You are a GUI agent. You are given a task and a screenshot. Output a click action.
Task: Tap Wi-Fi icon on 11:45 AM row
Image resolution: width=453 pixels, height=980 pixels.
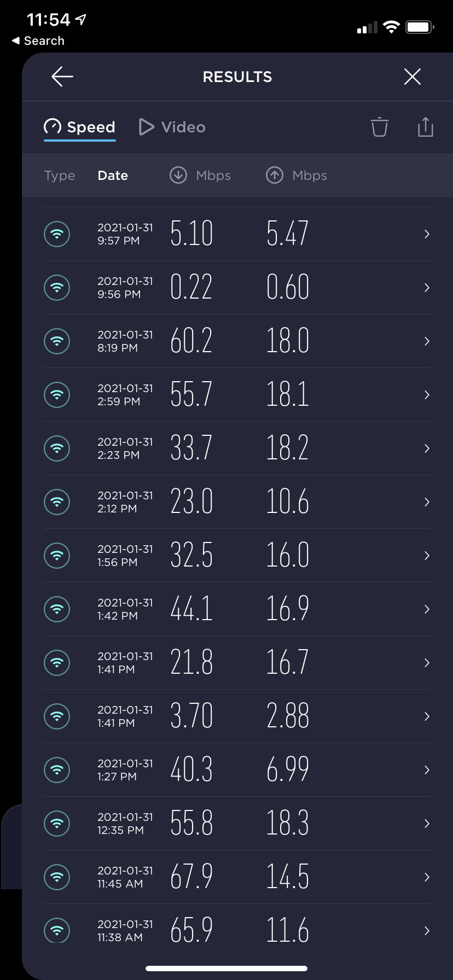[x=57, y=877]
